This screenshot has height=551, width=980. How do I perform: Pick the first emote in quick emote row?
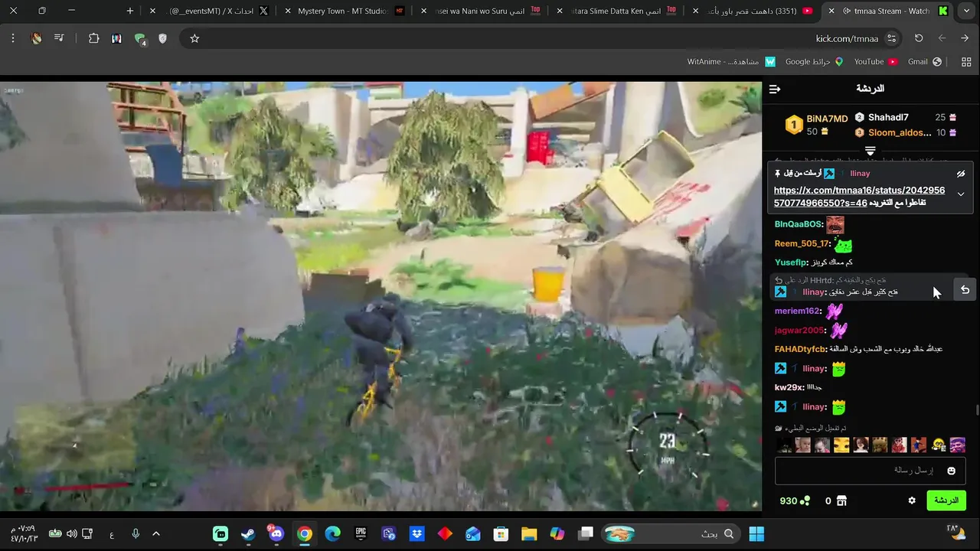pos(957,445)
